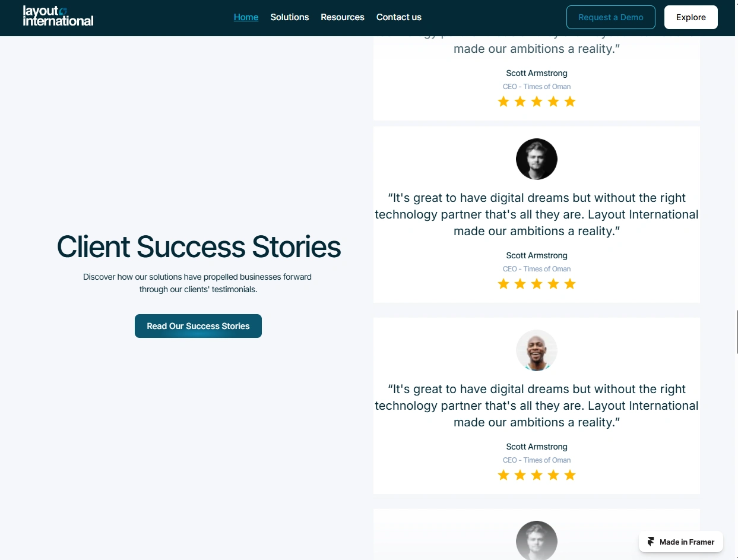
Task: Click the Framer logo icon in the badge
Action: (x=651, y=542)
